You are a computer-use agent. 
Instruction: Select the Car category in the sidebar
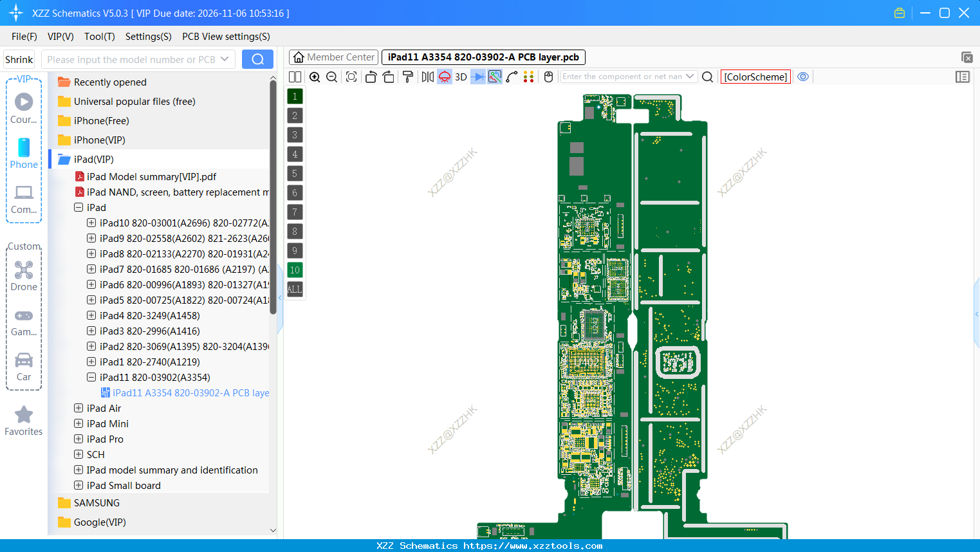pos(24,367)
